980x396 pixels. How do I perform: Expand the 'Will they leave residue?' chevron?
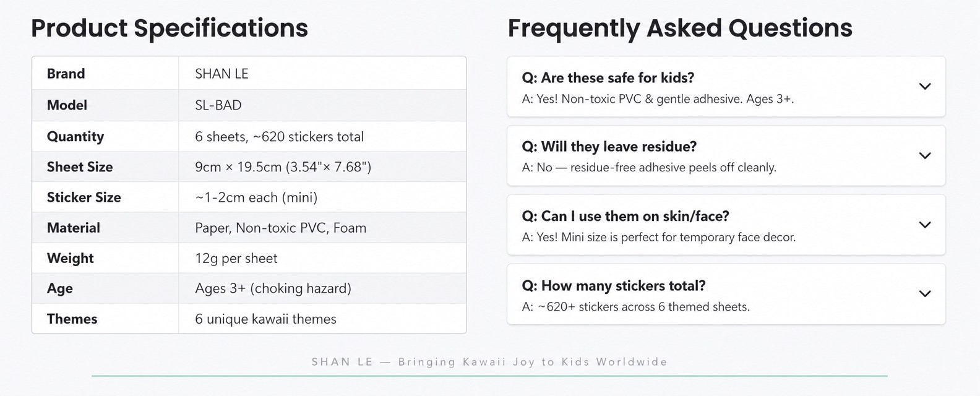click(925, 156)
